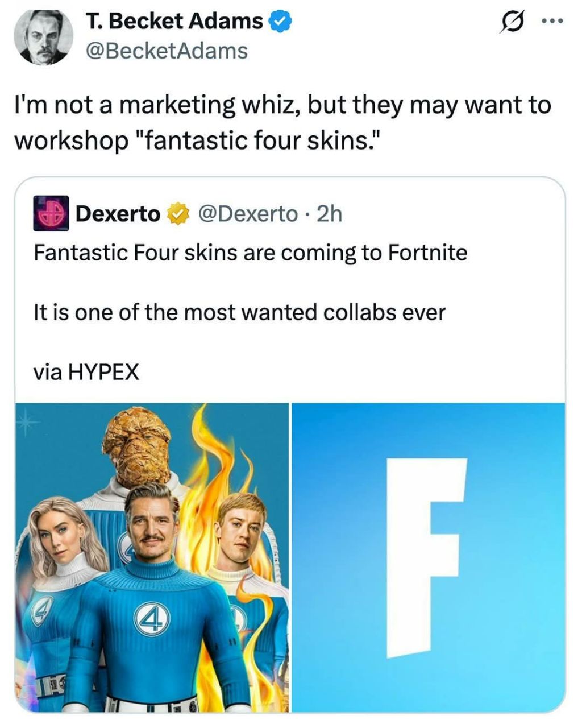This screenshot has height=728, width=582.
Task: Open the @BecketAdams handle link
Action: [x=167, y=51]
